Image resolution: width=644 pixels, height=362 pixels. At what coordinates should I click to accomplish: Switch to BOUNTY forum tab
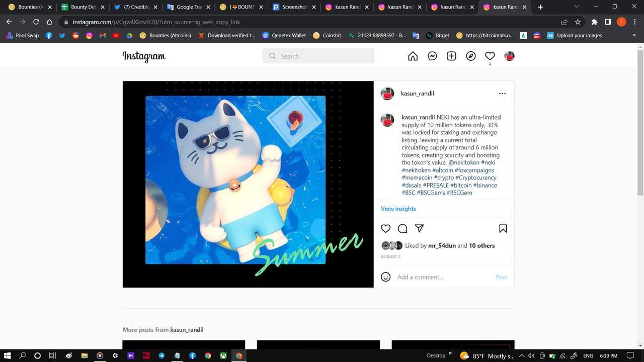pos(241,7)
